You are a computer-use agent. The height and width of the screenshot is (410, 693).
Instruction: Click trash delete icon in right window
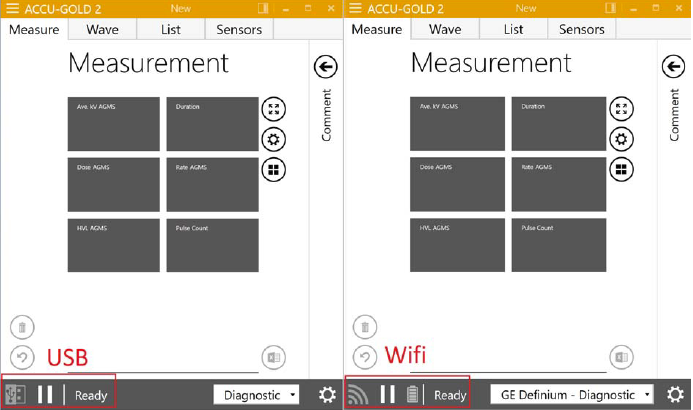click(365, 327)
